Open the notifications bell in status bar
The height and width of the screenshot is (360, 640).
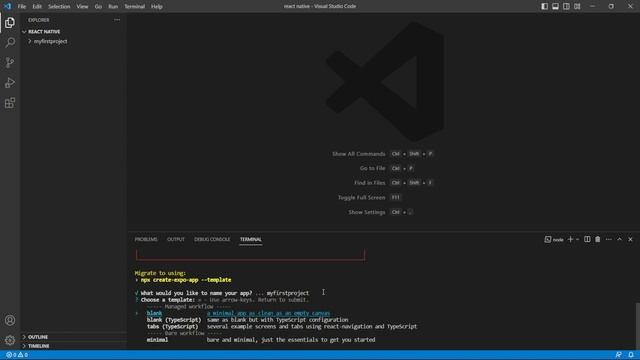[631, 355]
